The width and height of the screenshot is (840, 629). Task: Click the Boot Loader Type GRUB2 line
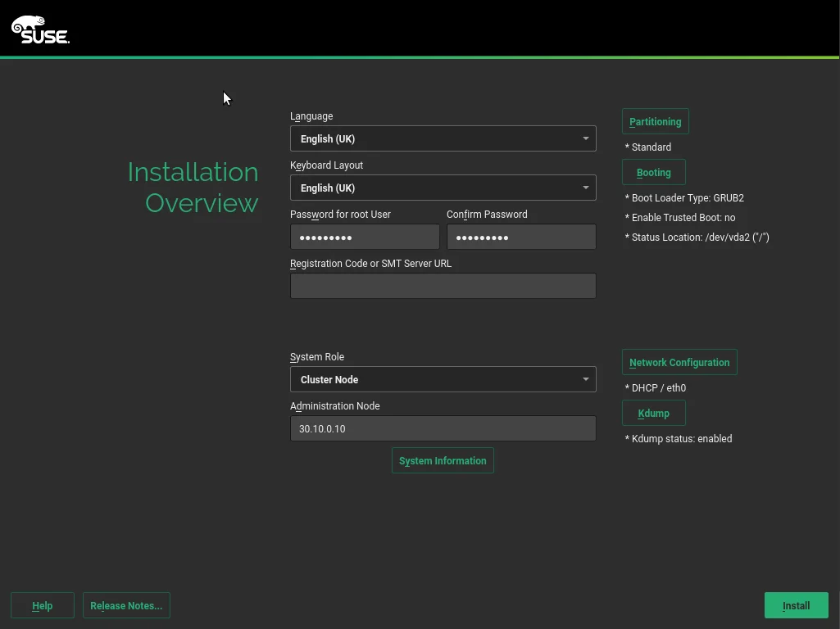pyautogui.click(x=684, y=197)
